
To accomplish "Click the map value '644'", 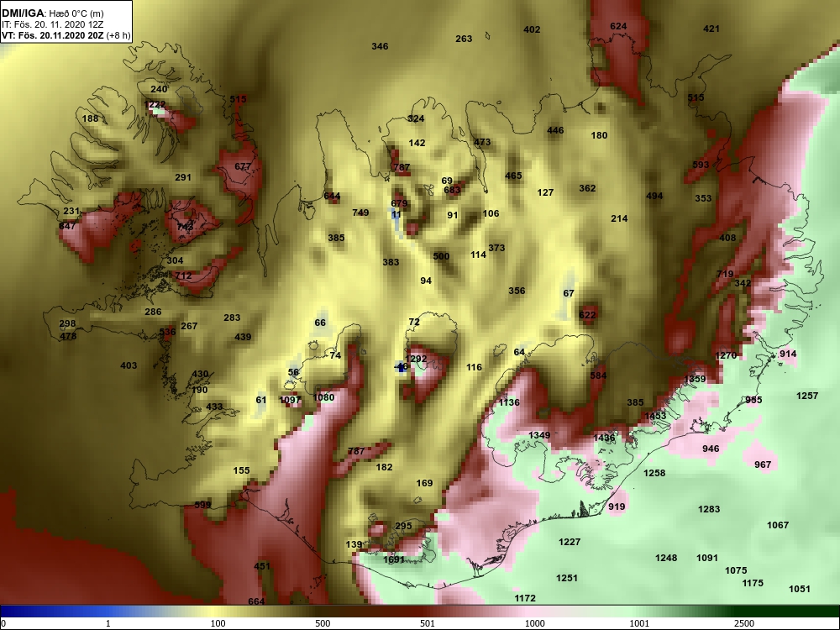I will tap(332, 196).
